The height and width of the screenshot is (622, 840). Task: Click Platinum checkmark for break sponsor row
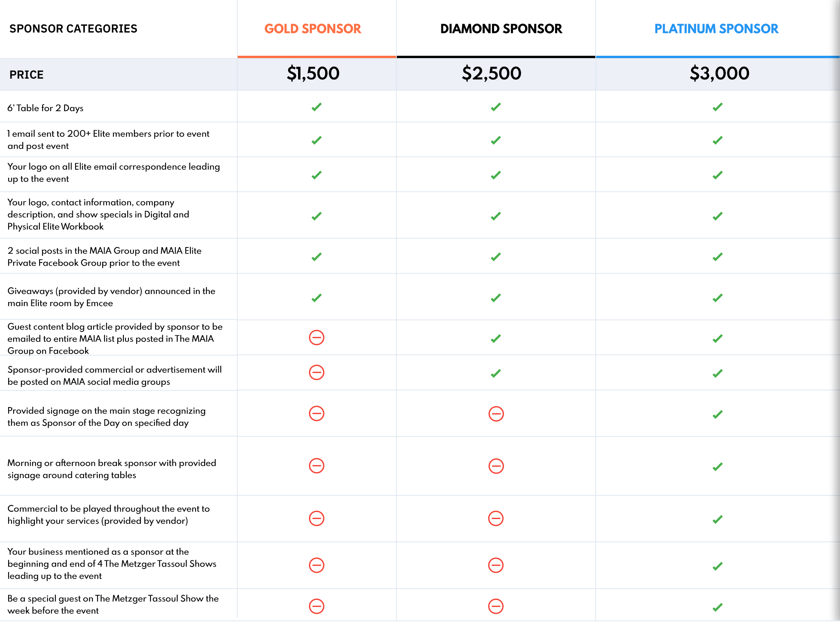point(718,467)
